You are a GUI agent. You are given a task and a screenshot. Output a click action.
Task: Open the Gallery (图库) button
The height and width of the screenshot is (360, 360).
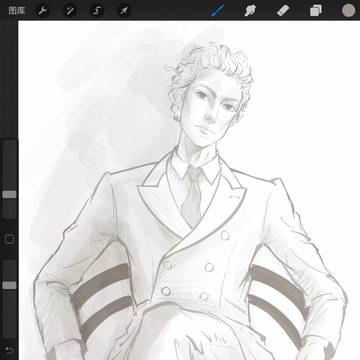(x=17, y=11)
